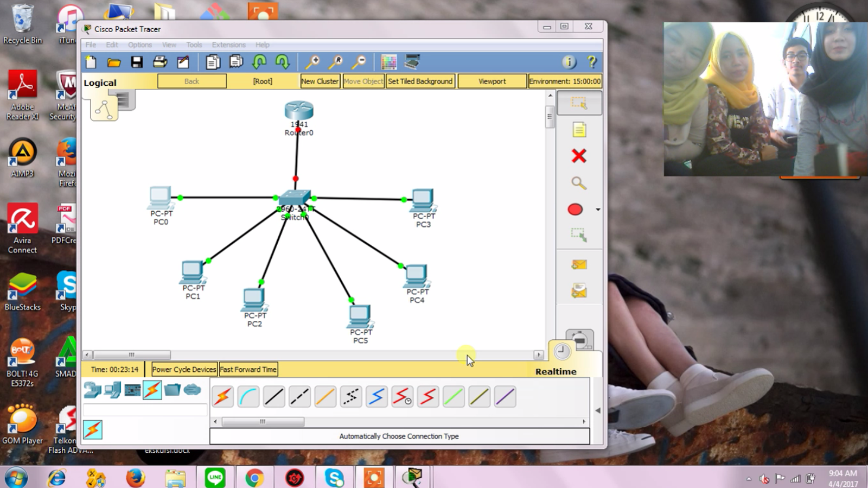Pick the Resize Shape tool
Image resolution: width=868 pixels, height=488 pixels.
coord(579,235)
